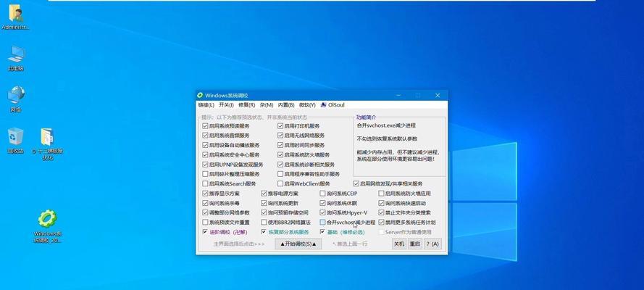Open the 杂(M) menu

(267, 105)
